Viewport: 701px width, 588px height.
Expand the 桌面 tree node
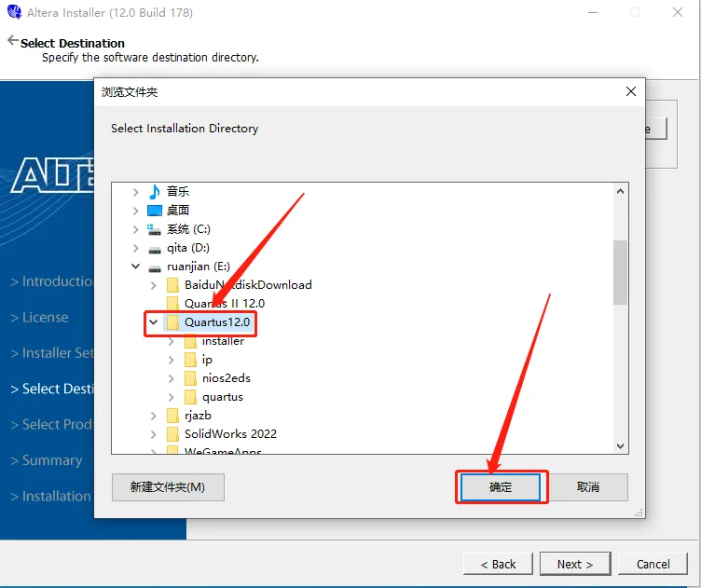[135, 211]
